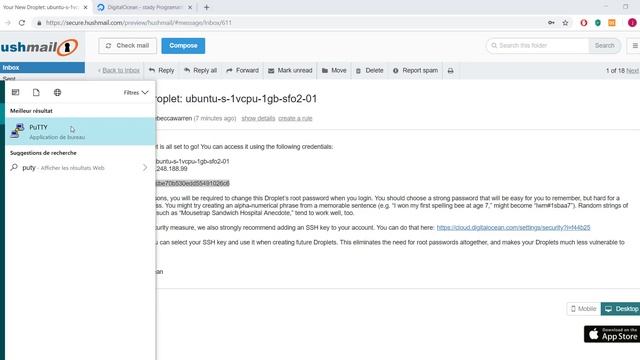Viewport: 640px width, 360px height.
Task: Open a new browser tab
Action: [207, 7]
